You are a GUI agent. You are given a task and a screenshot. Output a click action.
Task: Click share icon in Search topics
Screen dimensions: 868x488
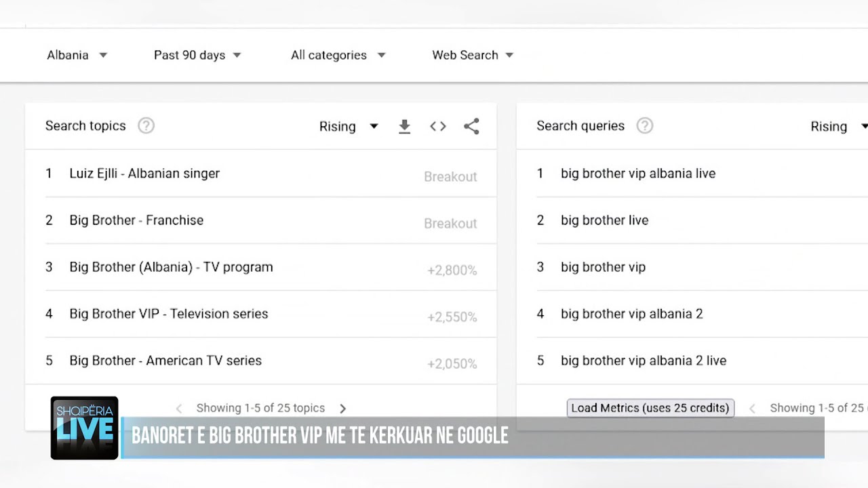471,126
